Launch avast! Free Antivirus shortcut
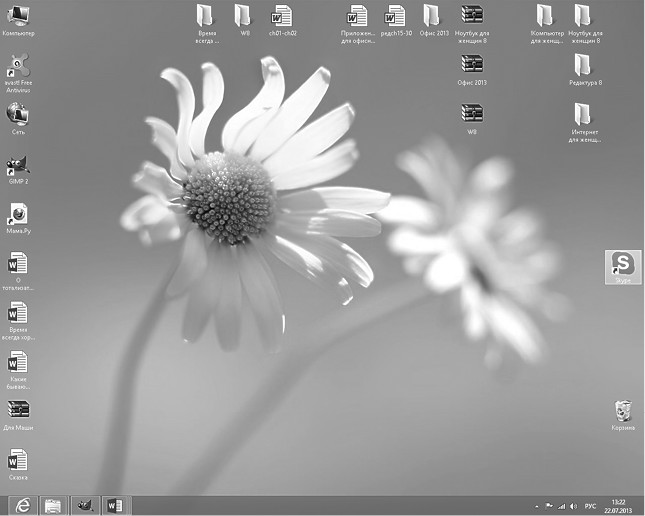Viewport: 645px width, 516px height. tap(18, 67)
